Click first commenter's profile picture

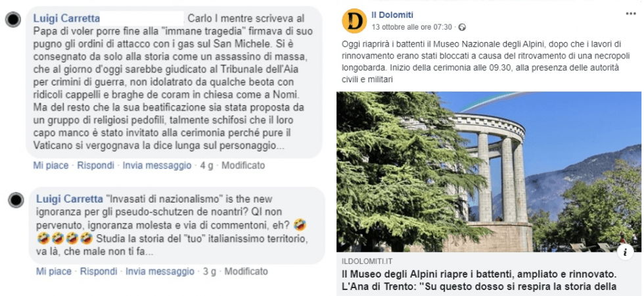point(13,19)
